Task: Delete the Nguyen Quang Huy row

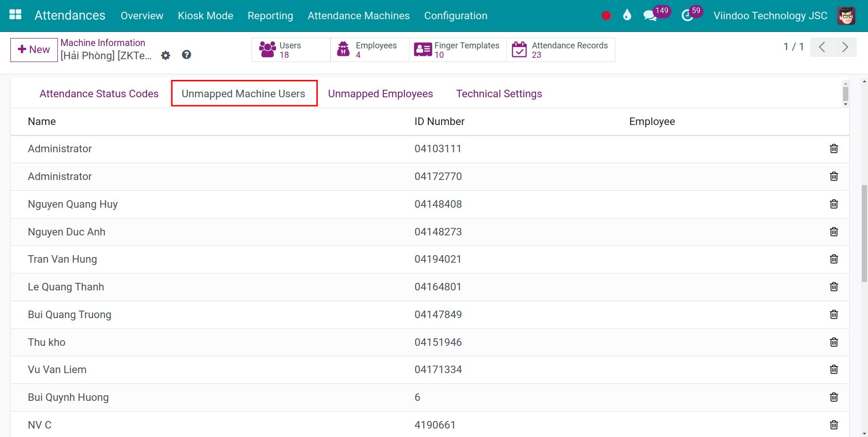Action: pos(834,204)
